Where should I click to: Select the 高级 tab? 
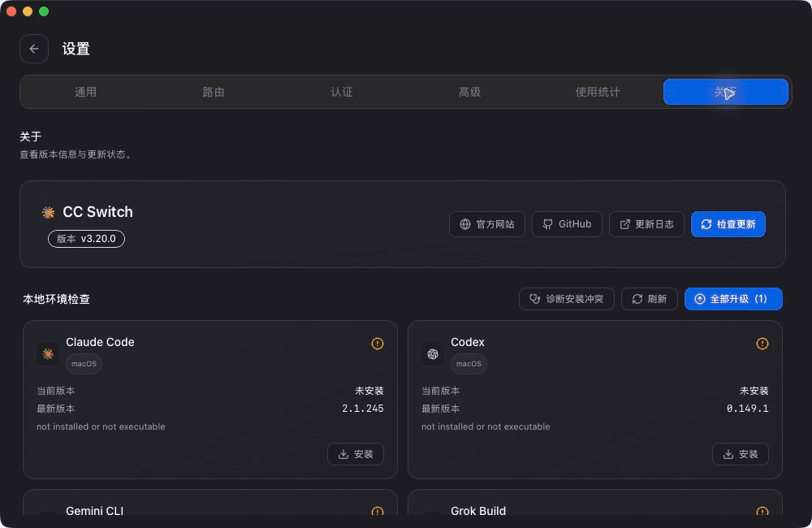tap(469, 93)
